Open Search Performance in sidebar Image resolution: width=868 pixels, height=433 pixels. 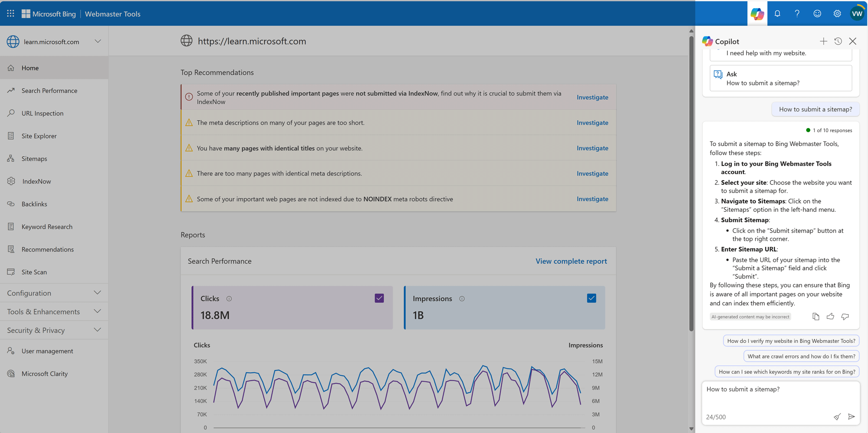pyautogui.click(x=54, y=91)
